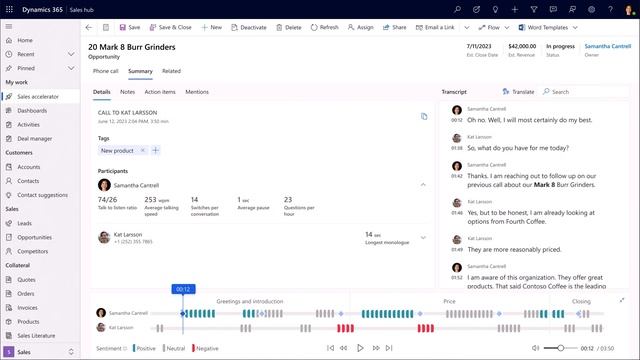Click the search magnifier in top bar
This screenshot has height=360, width=640.
[458, 9]
